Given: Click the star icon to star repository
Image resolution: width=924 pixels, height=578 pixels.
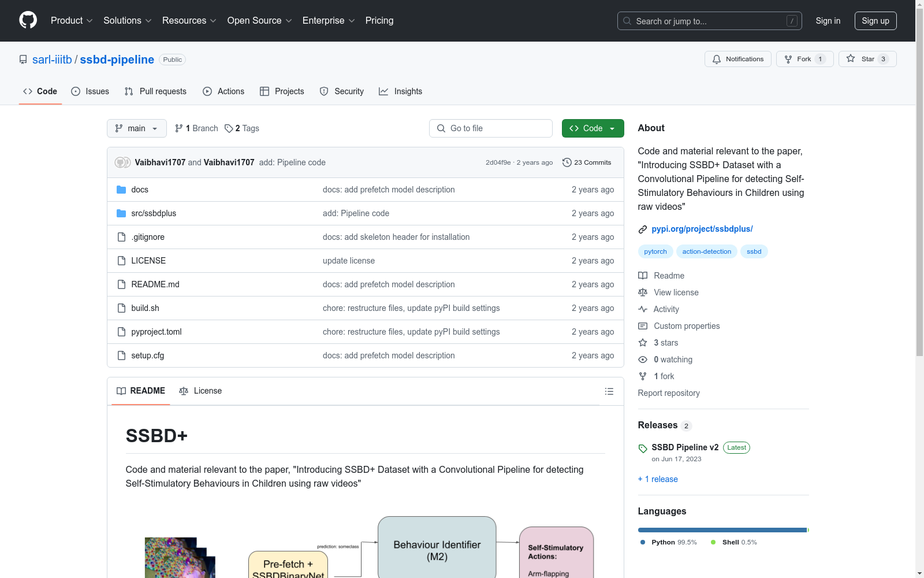Looking at the screenshot, I should point(851,58).
